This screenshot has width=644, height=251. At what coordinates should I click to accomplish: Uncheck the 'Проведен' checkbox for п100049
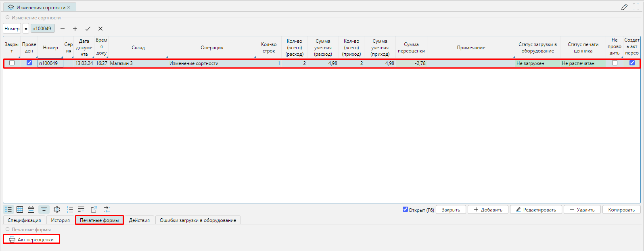(29, 63)
